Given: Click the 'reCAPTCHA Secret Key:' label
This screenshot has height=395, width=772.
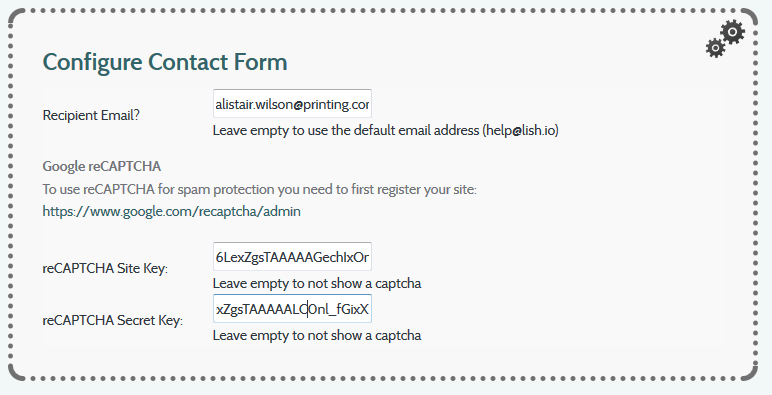Looking at the screenshot, I should pyautogui.click(x=112, y=321).
